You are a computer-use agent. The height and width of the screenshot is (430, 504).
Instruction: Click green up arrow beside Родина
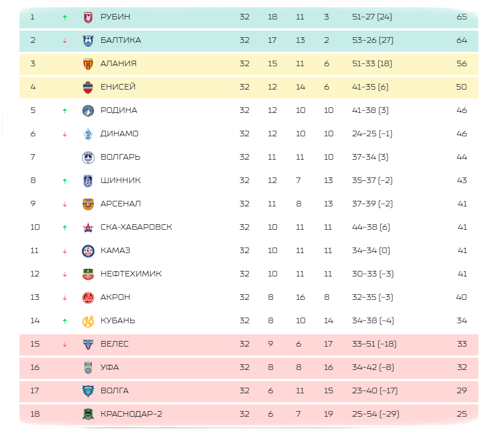coord(65,111)
